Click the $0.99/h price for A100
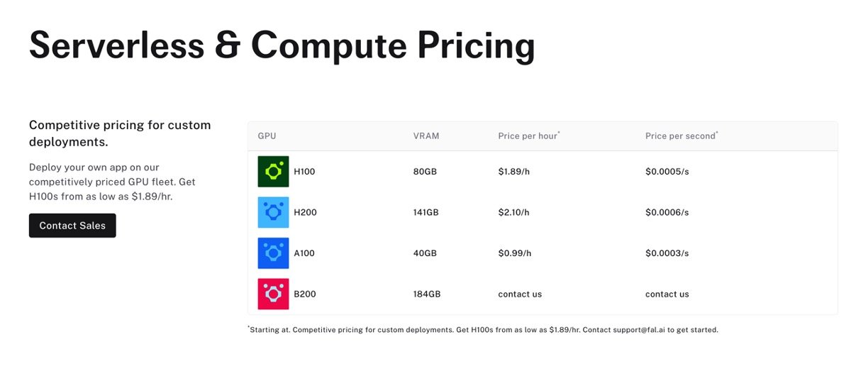 tap(515, 253)
